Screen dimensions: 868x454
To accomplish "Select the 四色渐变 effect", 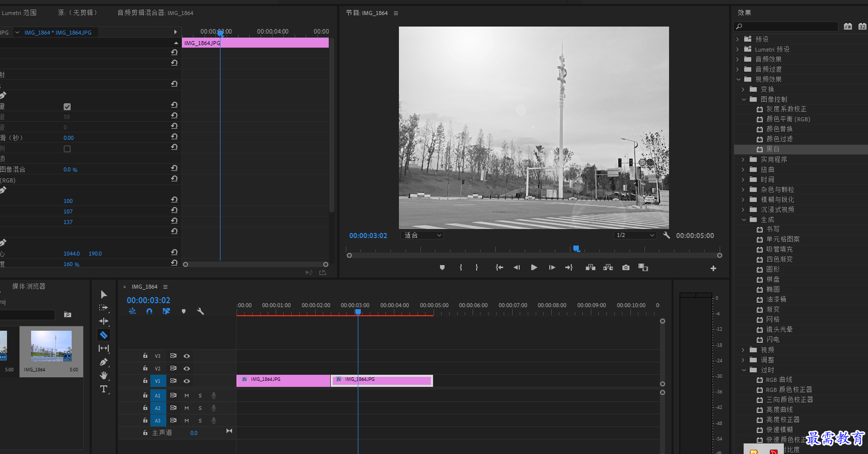I will pyautogui.click(x=779, y=260).
